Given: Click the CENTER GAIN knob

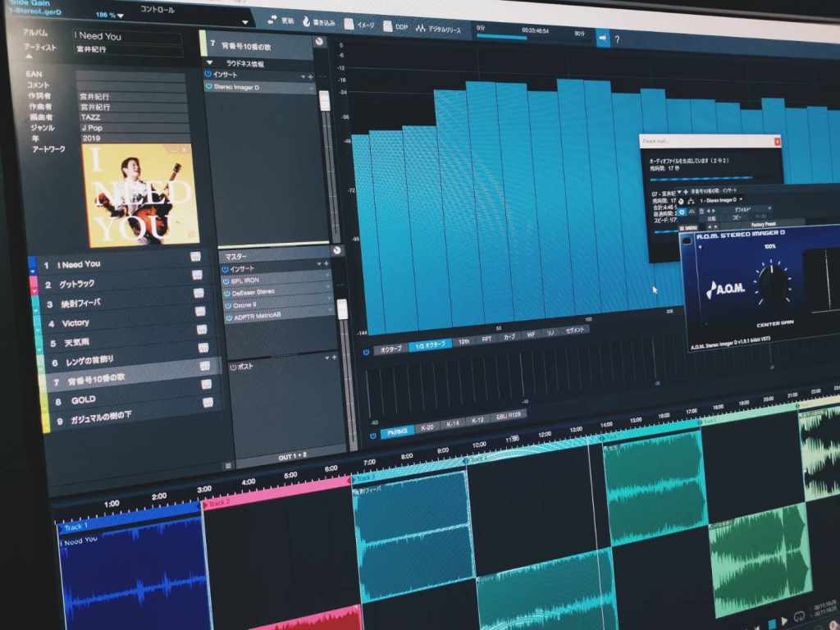Looking at the screenshot, I should coord(773,285).
